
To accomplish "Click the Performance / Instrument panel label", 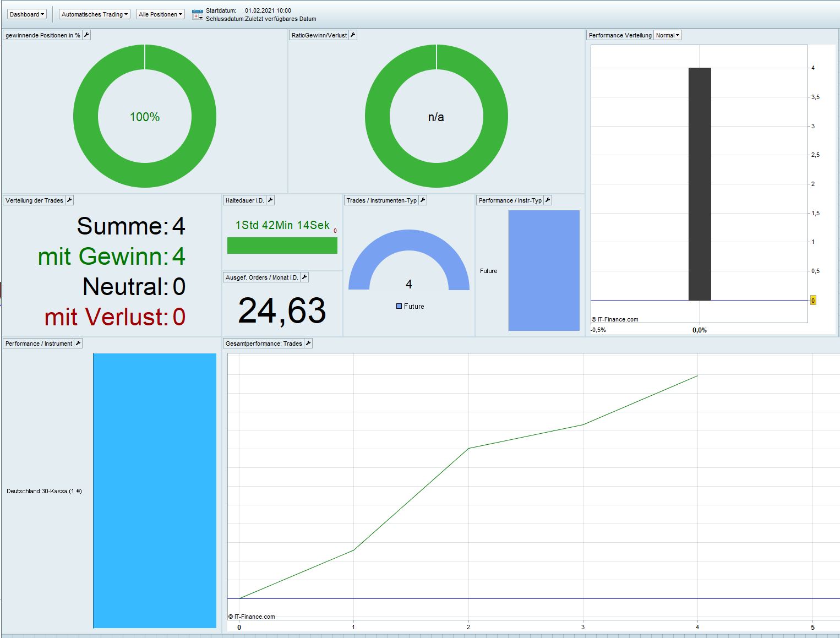I will click(39, 343).
